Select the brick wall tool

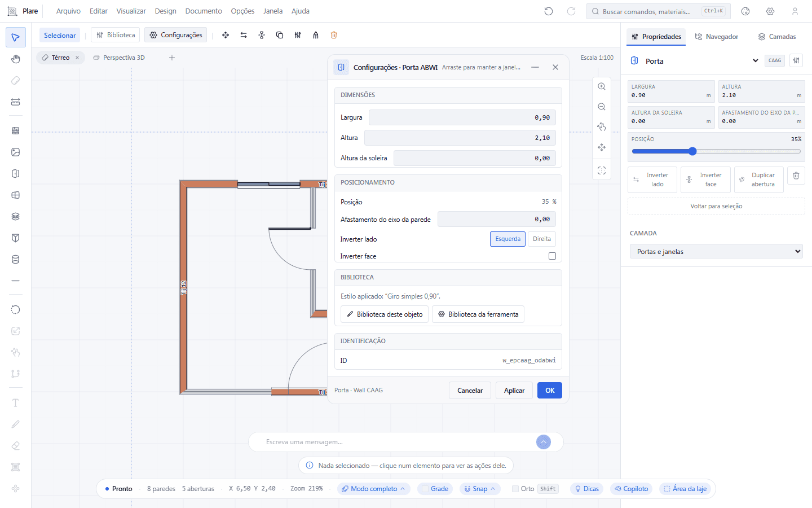pos(16,130)
